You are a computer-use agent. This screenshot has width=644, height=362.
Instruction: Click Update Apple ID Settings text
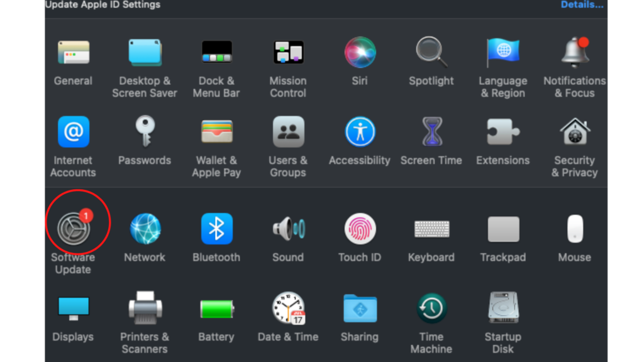[x=103, y=4]
